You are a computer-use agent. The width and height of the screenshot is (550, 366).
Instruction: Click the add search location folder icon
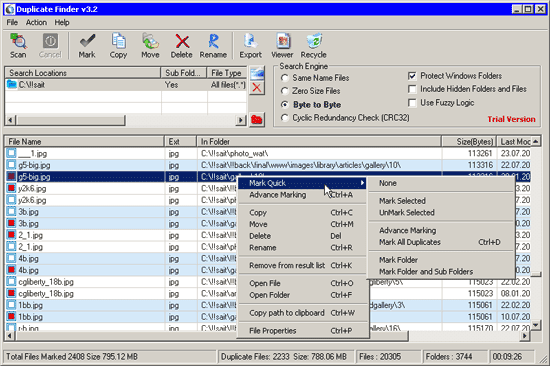(257, 73)
